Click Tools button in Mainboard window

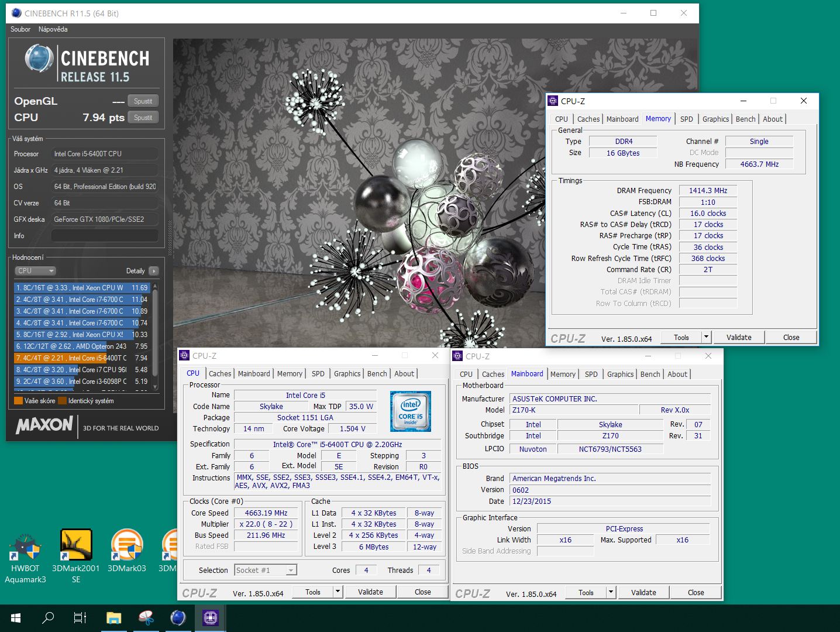point(586,592)
